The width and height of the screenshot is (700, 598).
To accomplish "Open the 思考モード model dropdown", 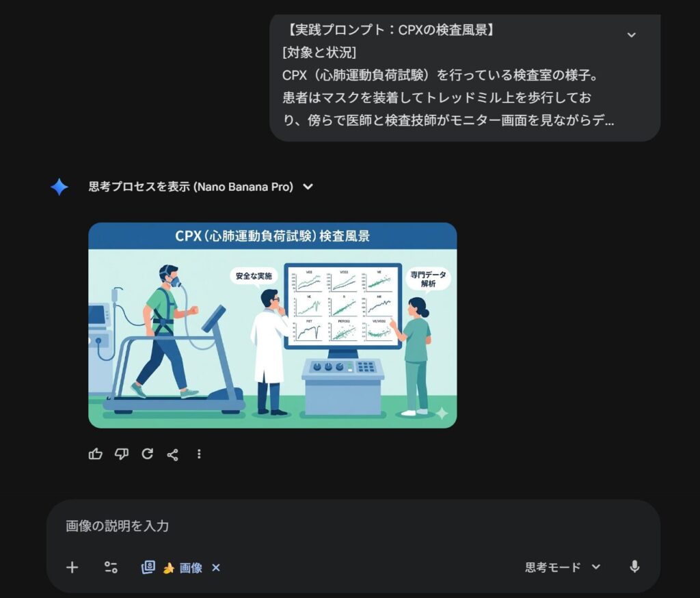I will point(563,567).
